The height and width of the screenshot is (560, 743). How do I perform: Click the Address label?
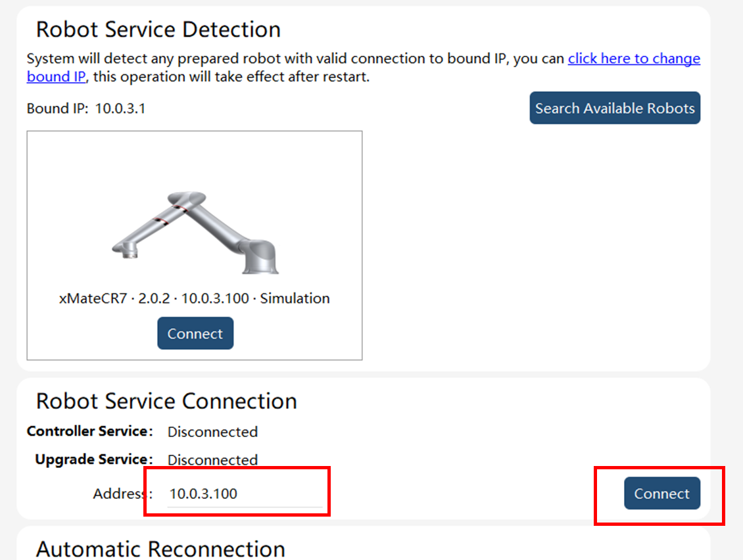pos(123,494)
